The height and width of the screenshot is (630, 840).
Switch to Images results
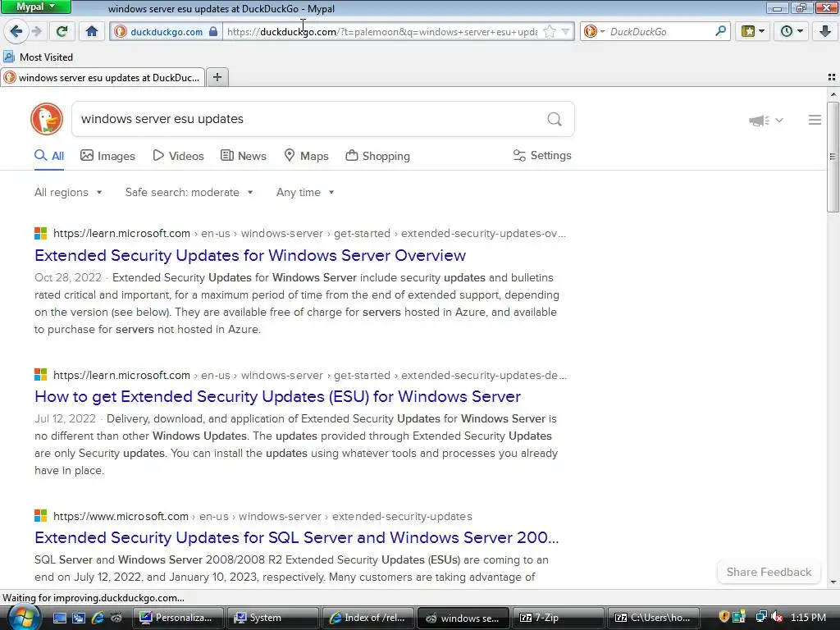click(x=107, y=156)
